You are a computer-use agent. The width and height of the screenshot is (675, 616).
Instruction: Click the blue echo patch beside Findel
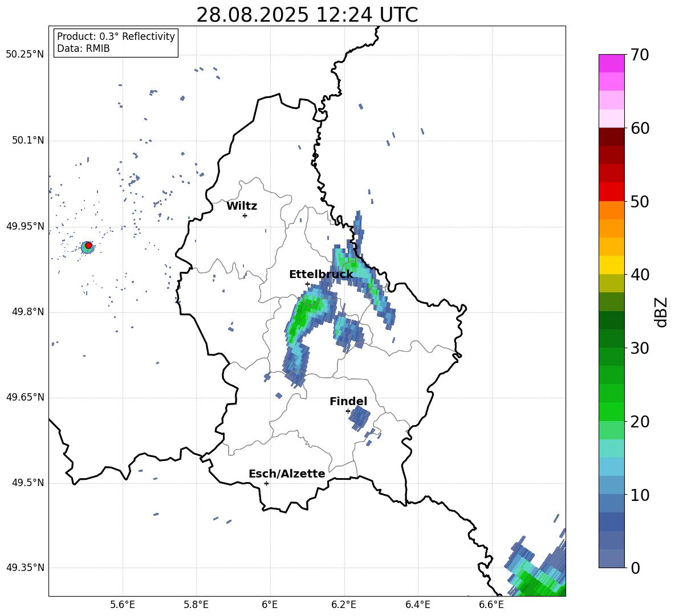coord(359,419)
